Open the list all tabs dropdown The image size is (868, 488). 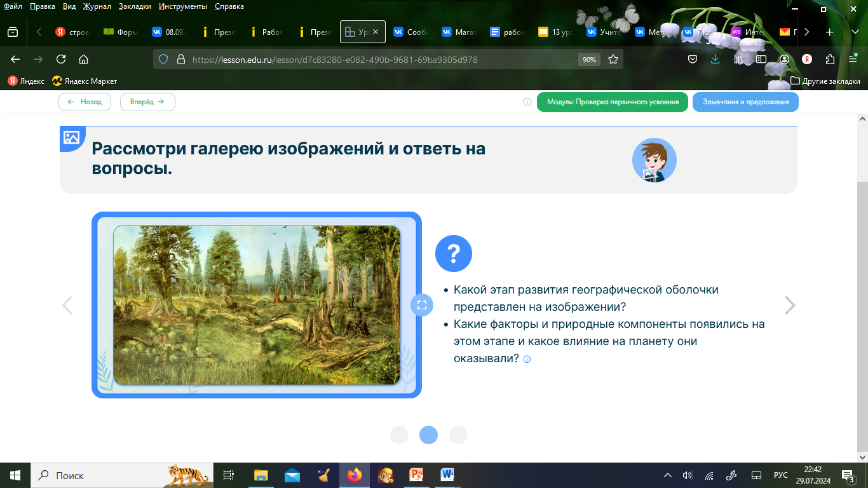854,32
